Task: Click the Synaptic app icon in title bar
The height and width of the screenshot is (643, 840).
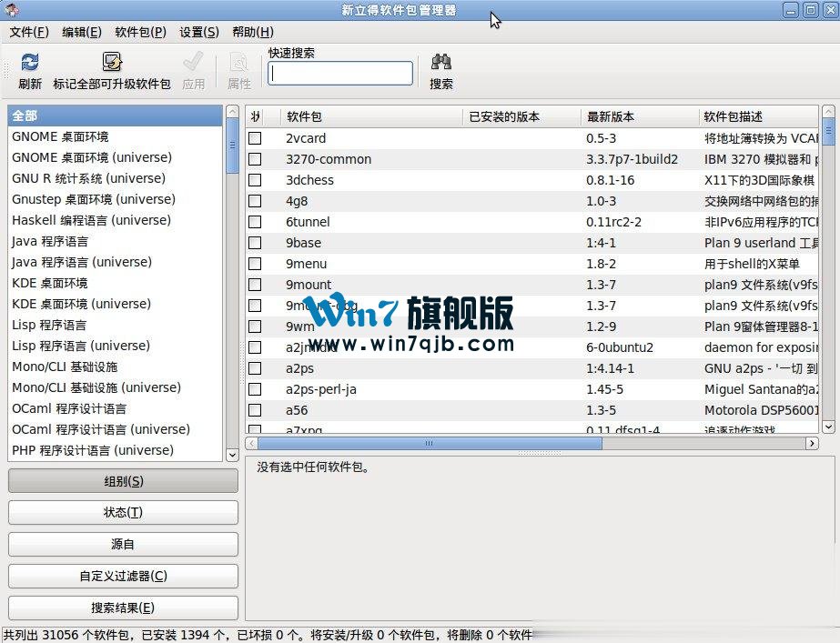Action: tap(12, 10)
